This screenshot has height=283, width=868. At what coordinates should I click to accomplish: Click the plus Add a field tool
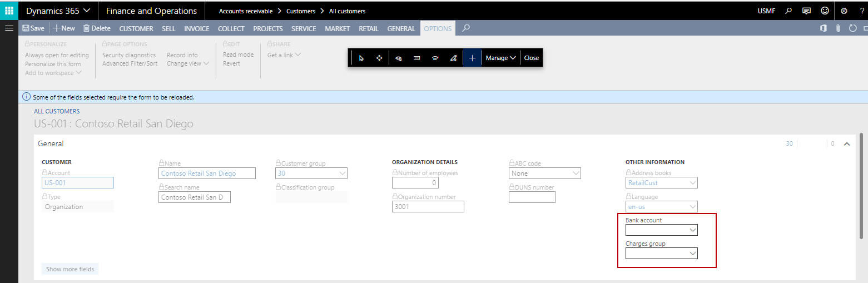(472, 58)
